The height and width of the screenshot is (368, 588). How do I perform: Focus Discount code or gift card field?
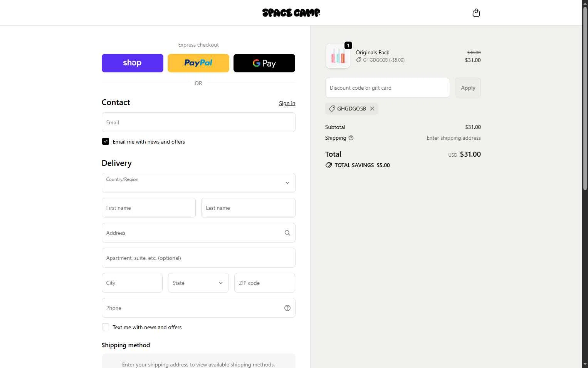[388, 88]
